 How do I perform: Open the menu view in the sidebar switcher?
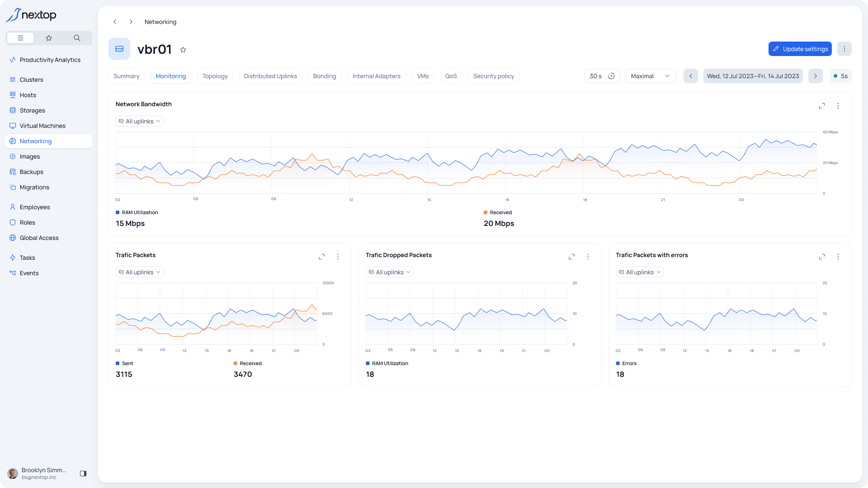click(20, 38)
